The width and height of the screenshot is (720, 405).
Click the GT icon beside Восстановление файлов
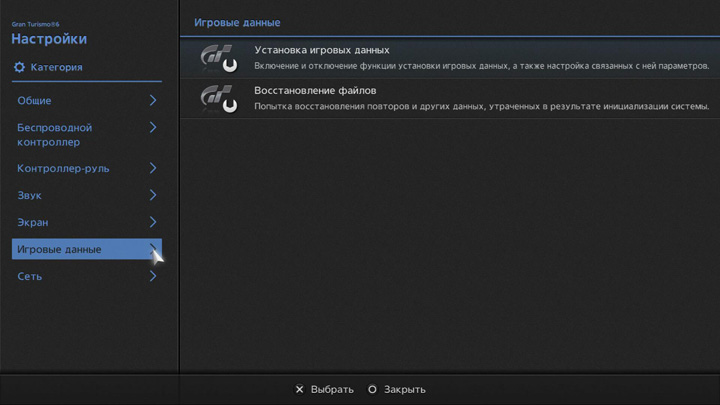coord(218,98)
